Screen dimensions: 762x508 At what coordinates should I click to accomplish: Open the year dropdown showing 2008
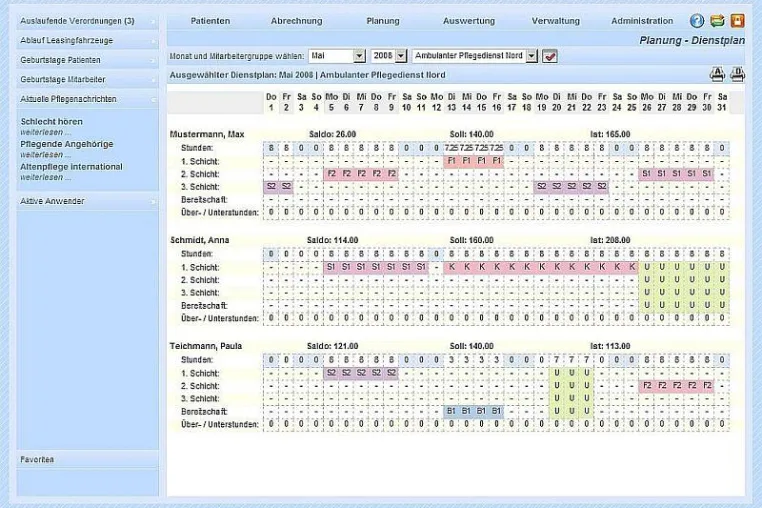[x=389, y=56]
